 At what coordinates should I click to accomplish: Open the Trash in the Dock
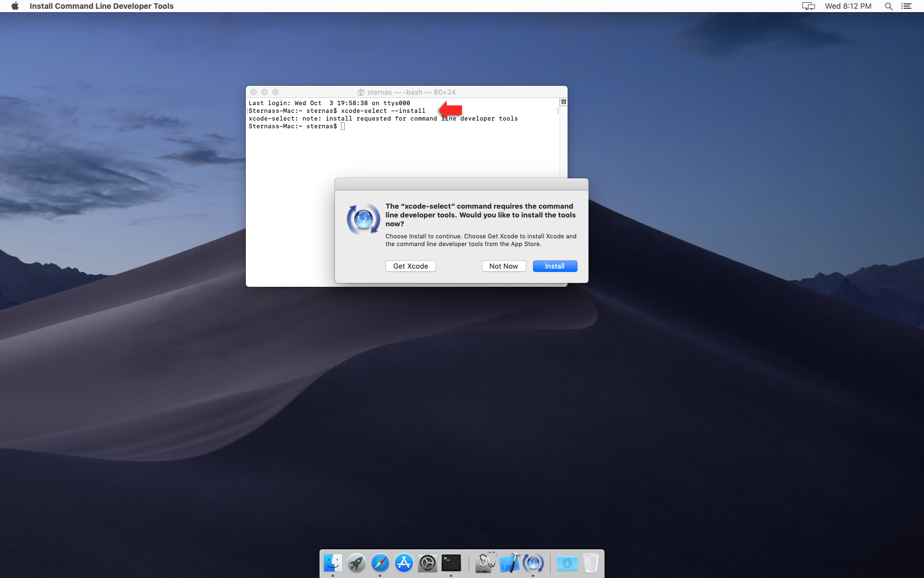tap(591, 563)
